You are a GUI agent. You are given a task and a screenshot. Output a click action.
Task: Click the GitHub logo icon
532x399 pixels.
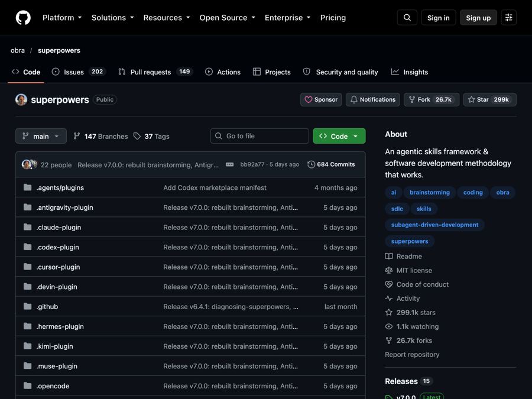pos(23,18)
